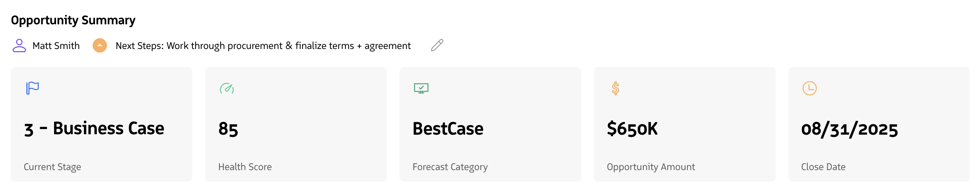Click the Opportunity Amount label
Screen dimensions: 980x194
pyautogui.click(x=651, y=167)
